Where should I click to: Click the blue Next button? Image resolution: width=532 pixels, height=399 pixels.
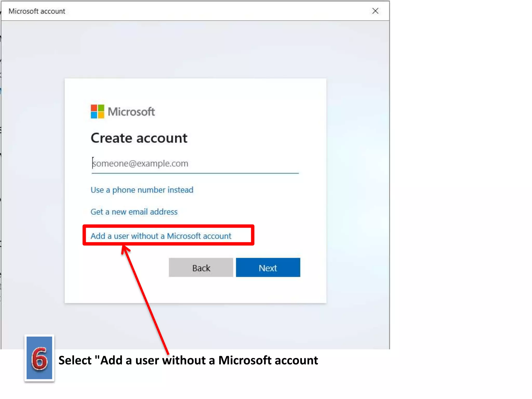pyautogui.click(x=268, y=268)
